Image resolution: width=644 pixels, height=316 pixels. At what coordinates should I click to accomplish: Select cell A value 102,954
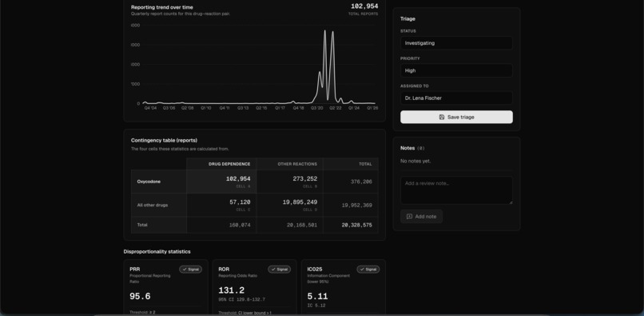coord(238,178)
